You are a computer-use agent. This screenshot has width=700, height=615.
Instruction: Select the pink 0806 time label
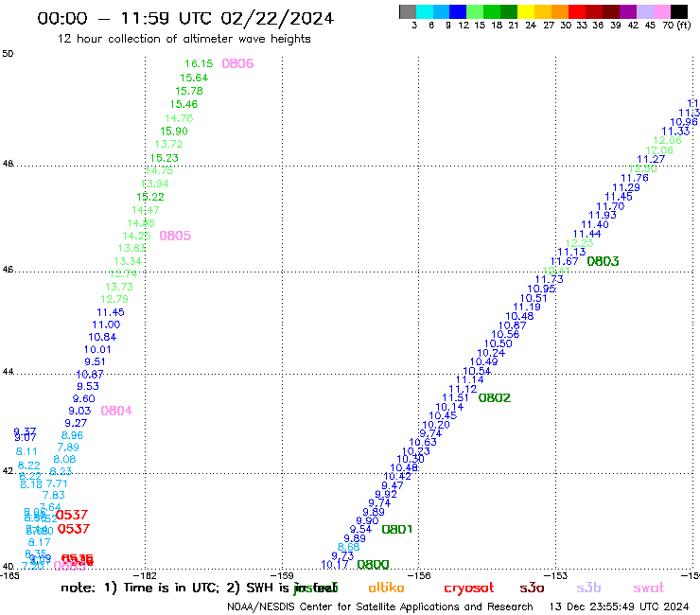coord(237,64)
